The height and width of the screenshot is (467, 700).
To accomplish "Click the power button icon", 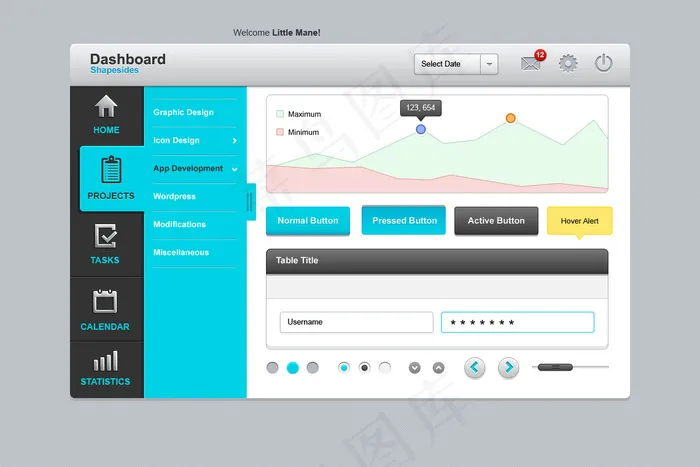I will click(603, 63).
